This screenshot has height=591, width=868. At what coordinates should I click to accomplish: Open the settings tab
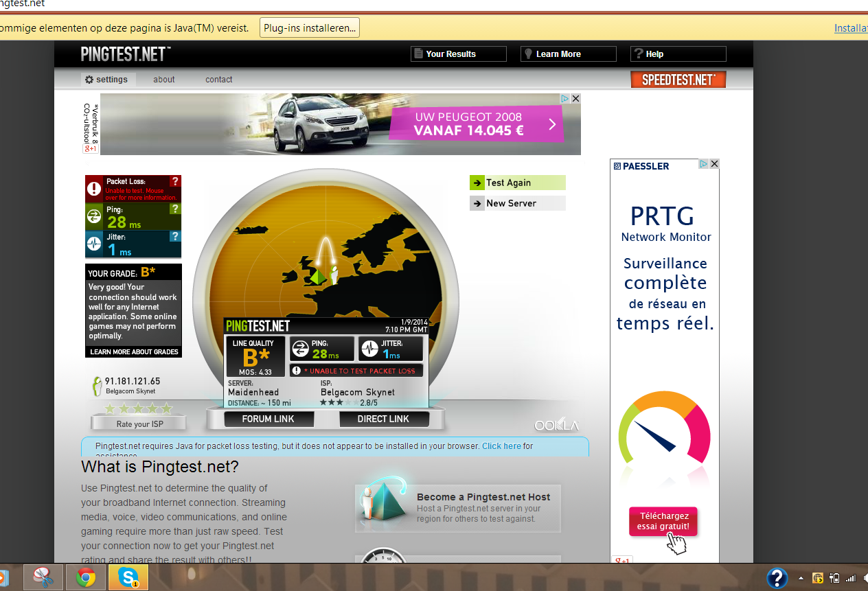[106, 80]
